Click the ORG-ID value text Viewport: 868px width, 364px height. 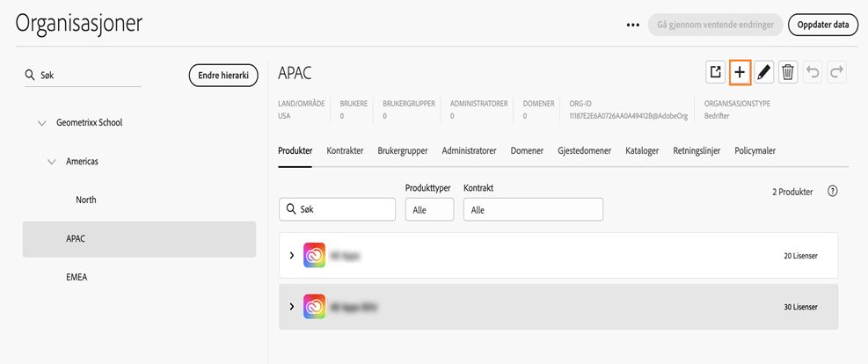[628, 116]
